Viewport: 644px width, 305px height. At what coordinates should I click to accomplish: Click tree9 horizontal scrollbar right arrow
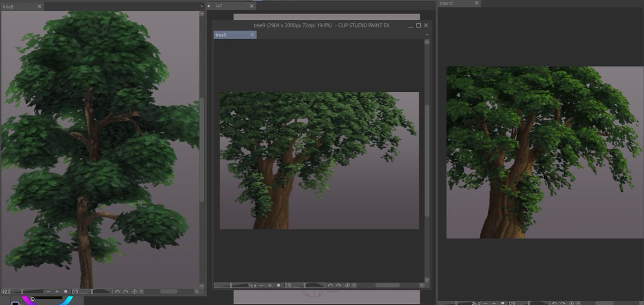tap(421, 285)
